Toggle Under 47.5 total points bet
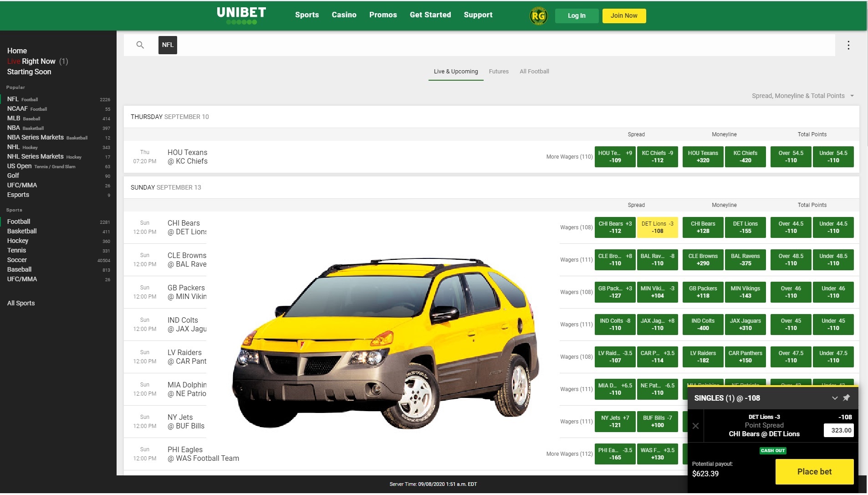The height and width of the screenshot is (495, 868). (833, 357)
